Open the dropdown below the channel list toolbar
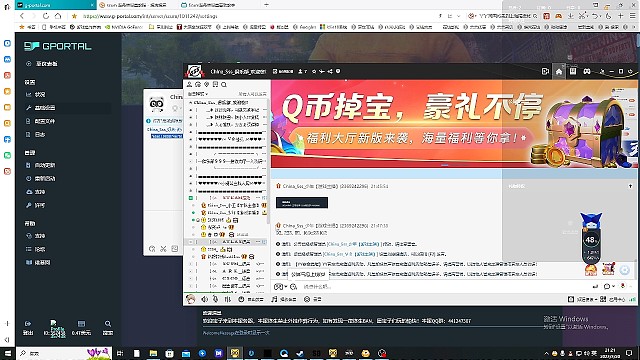640x360 pixels. click(x=198, y=94)
